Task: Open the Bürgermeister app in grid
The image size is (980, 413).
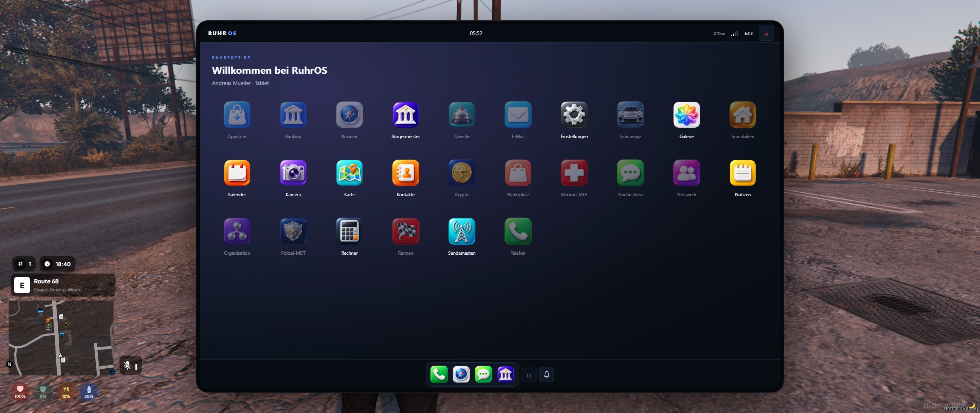Action: click(x=406, y=115)
